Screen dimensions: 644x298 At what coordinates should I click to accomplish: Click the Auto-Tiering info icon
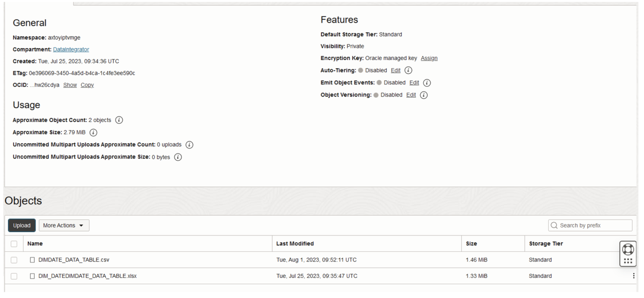pos(409,70)
